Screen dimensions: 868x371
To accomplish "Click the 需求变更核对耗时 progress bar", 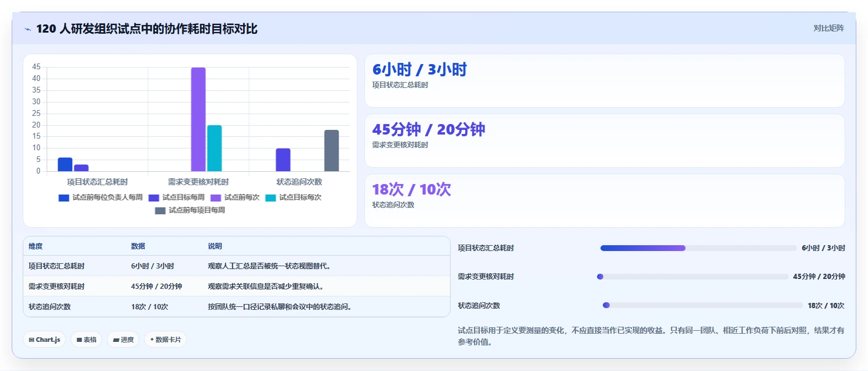I will pyautogui.click(x=693, y=277).
